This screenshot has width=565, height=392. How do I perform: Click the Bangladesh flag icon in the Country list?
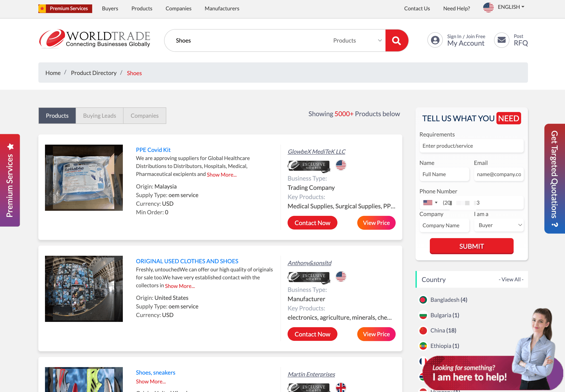423,300
